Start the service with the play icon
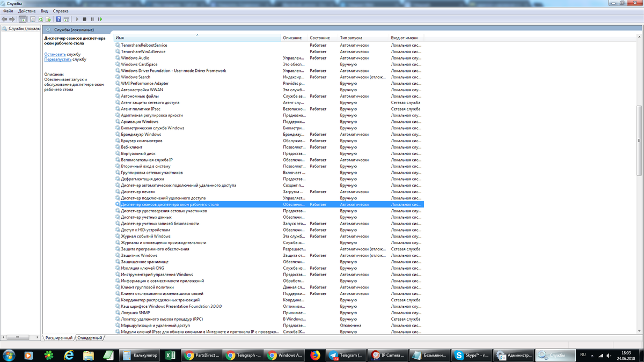The height and width of the screenshot is (362, 644). click(x=77, y=19)
